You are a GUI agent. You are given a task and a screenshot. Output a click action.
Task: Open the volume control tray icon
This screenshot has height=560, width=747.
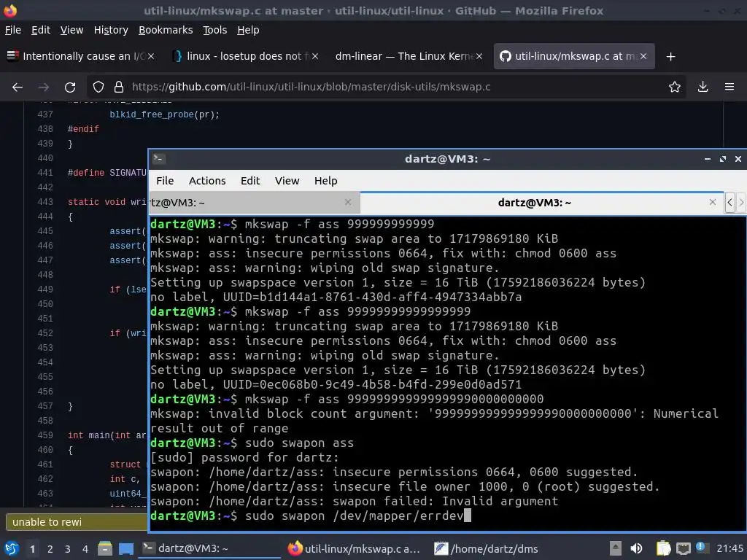pos(636,549)
